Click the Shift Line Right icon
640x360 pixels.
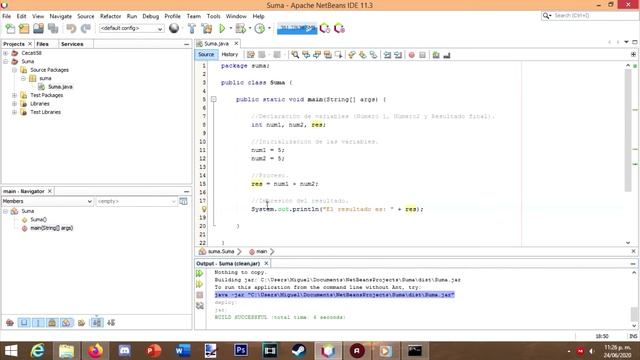point(398,55)
